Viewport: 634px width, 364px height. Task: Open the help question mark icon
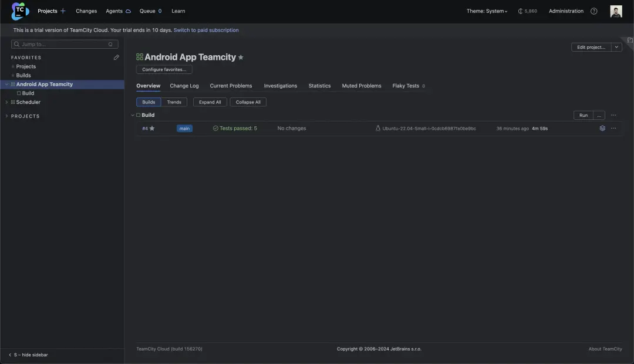tap(594, 11)
